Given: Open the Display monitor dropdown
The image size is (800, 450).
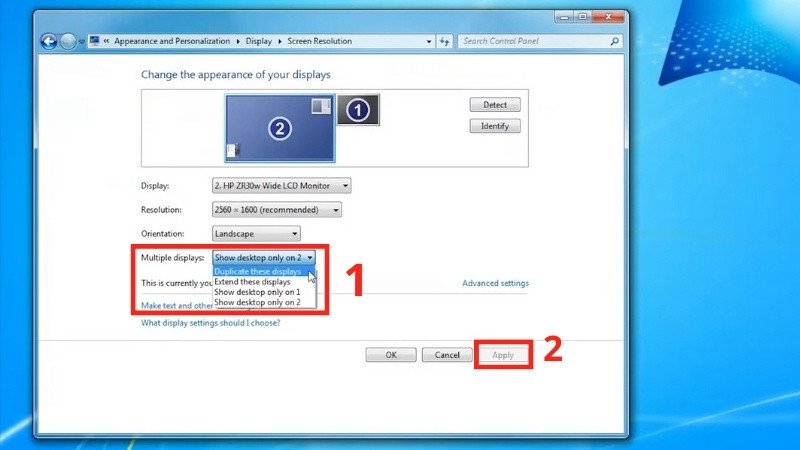Looking at the screenshot, I should (282, 186).
